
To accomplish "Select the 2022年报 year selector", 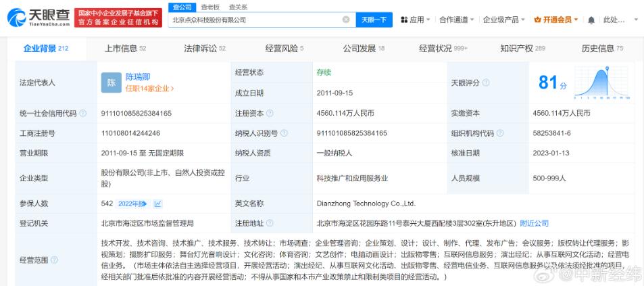I will [132, 204].
